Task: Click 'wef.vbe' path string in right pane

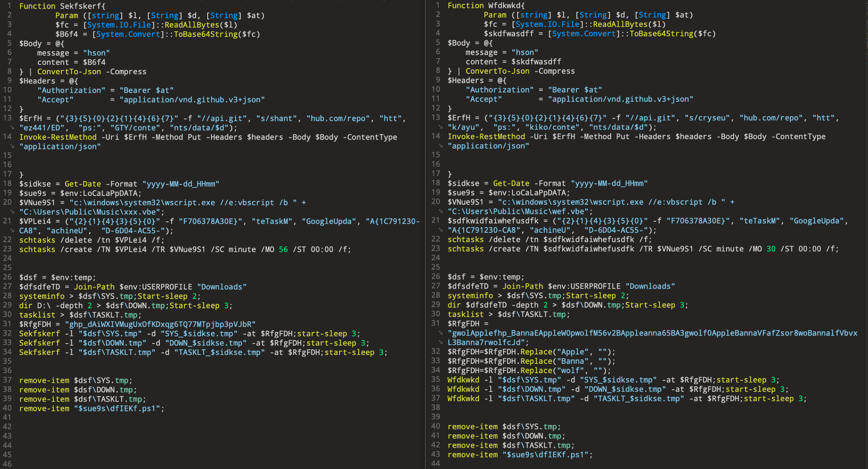Action: tap(518, 212)
